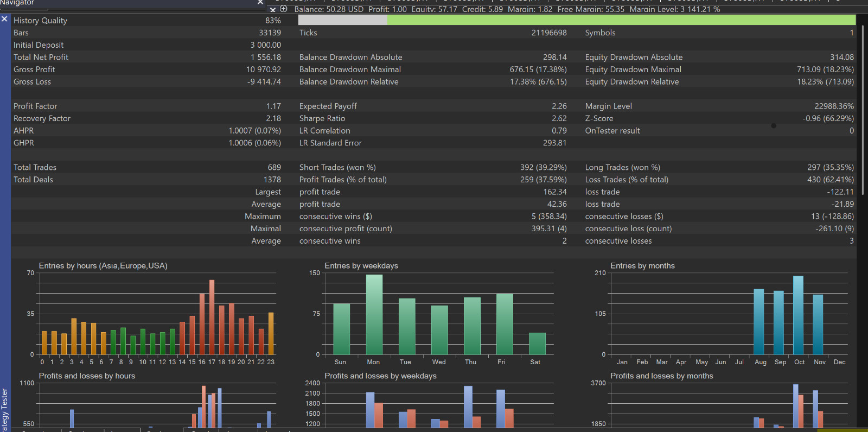Click the Entries by months chart title
Viewport: 868px width, 432px height.
[x=642, y=266]
